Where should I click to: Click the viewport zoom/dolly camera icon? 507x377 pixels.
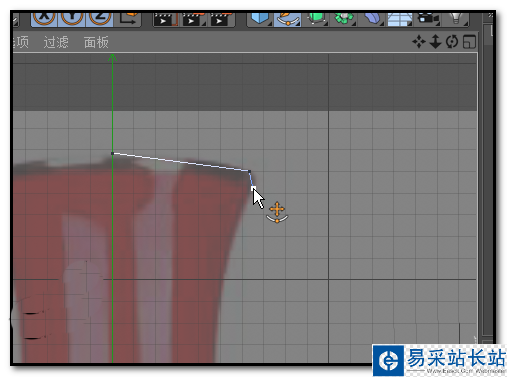tap(435, 42)
